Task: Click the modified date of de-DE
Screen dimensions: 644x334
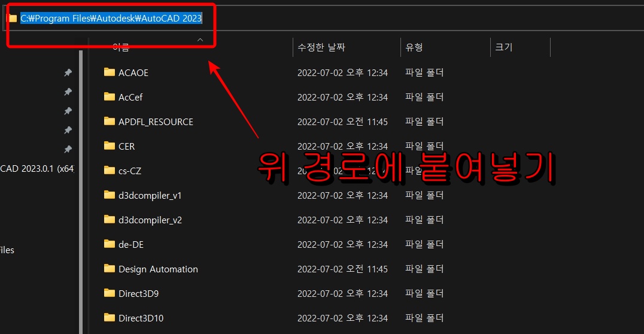Action: click(x=342, y=244)
